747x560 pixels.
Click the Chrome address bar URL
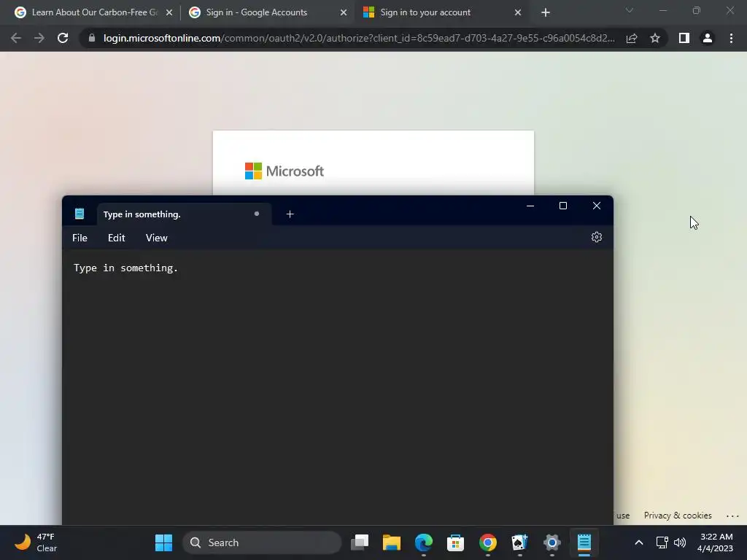tap(359, 38)
